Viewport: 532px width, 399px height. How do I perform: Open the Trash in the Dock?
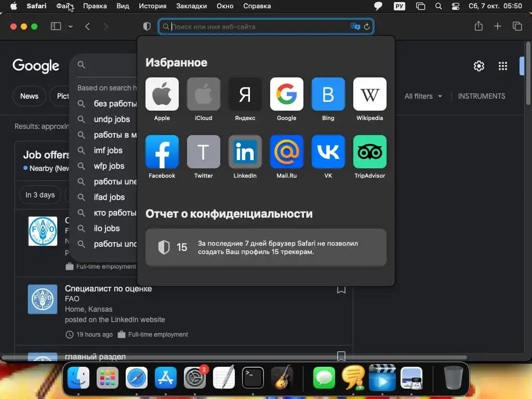pyautogui.click(x=453, y=378)
